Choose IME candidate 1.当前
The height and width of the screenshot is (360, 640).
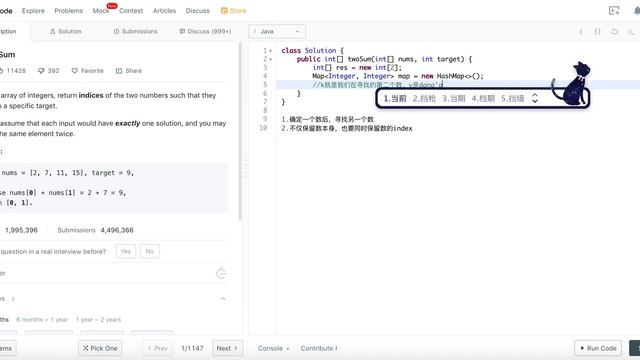point(395,98)
